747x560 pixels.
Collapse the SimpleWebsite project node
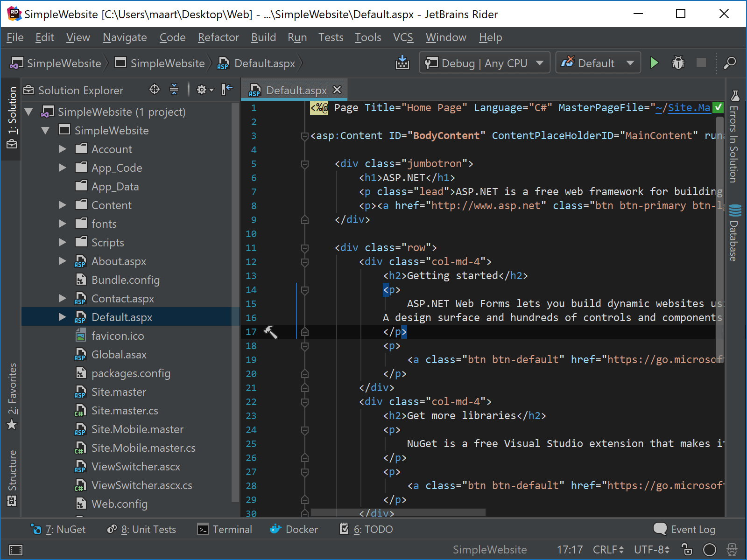(x=46, y=130)
